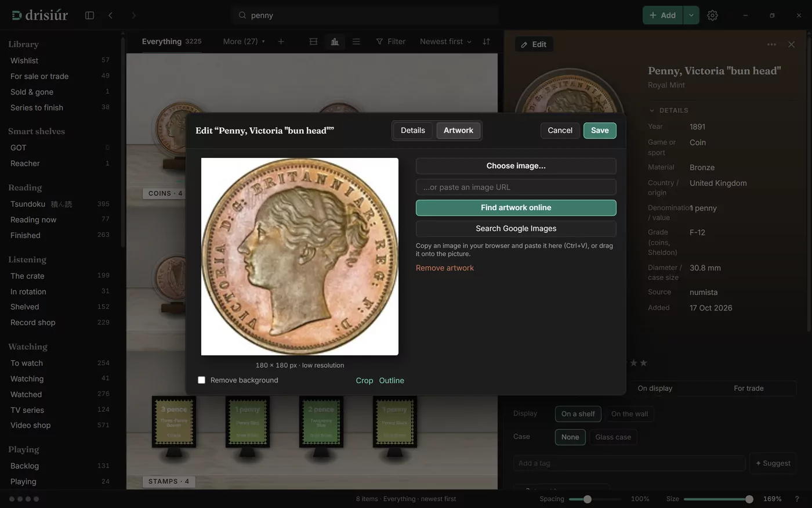This screenshot has height=508, width=812.
Task: Open the Wishlist library item
Action: [60, 60]
